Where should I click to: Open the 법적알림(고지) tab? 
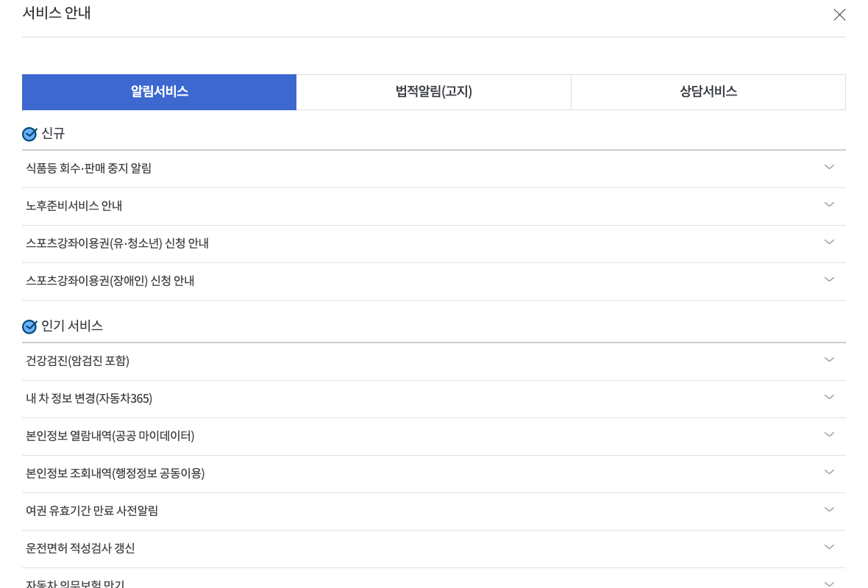click(434, 92)
